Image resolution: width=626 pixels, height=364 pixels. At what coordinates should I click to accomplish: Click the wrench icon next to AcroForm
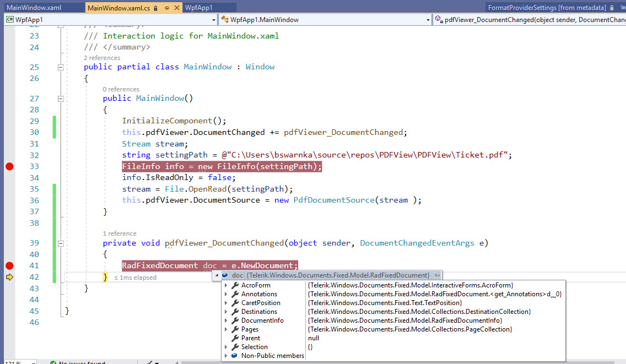235,285
